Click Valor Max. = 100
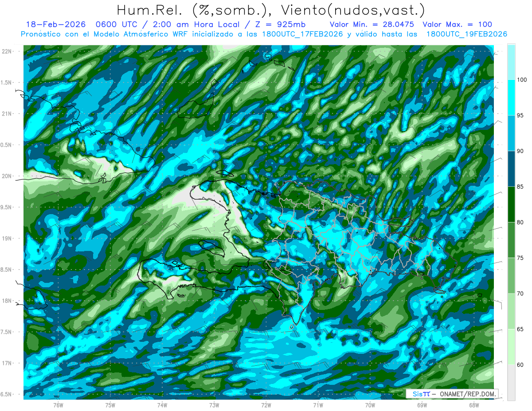The height and width of the screenshot is (411, 532). [x=458, y=24]
